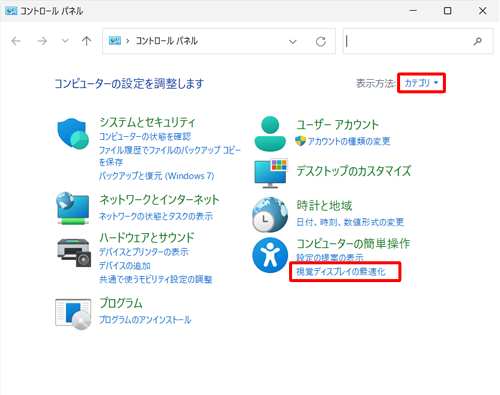This screenshot has height=395, width=500.
Task: Click ネットワークの状態とタスクの表示 link
Action: tap(156, 216)
